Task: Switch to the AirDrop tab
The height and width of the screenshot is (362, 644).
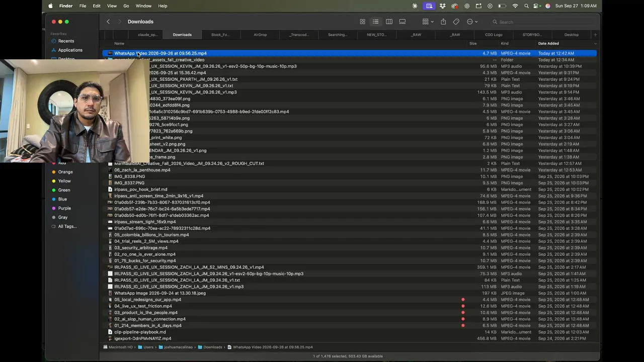Action: pyautogui.click(x=260, y=35)
